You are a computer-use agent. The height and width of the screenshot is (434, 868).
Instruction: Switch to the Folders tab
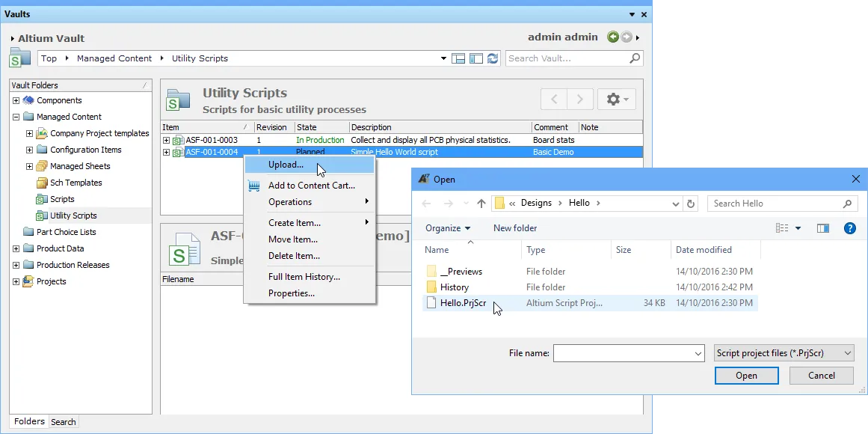[29, 421]
